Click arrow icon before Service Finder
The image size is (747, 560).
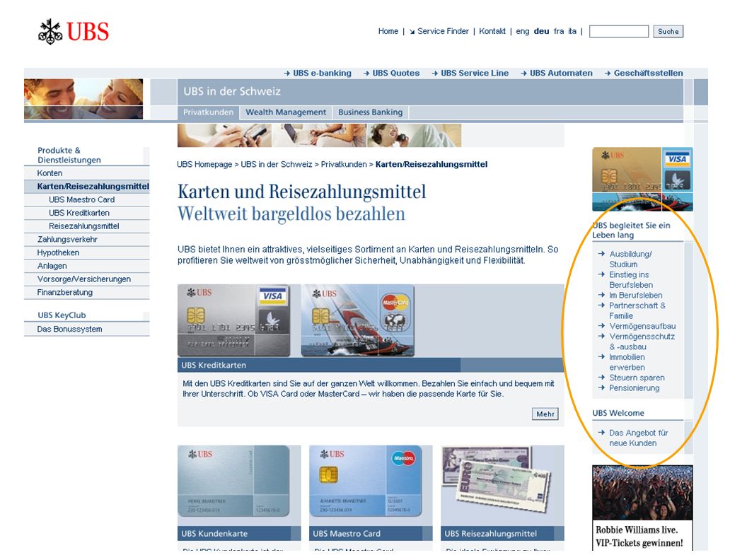[412, 32]
